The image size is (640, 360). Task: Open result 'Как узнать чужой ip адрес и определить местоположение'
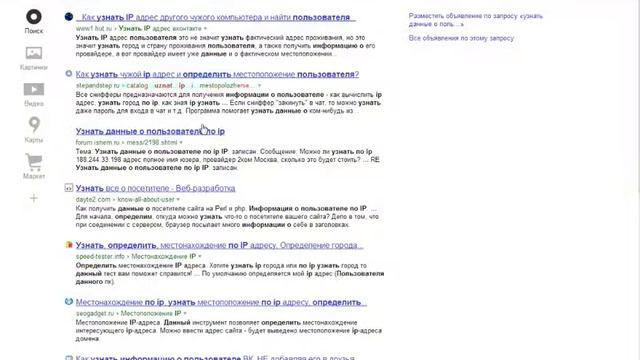tap(217, 74)
